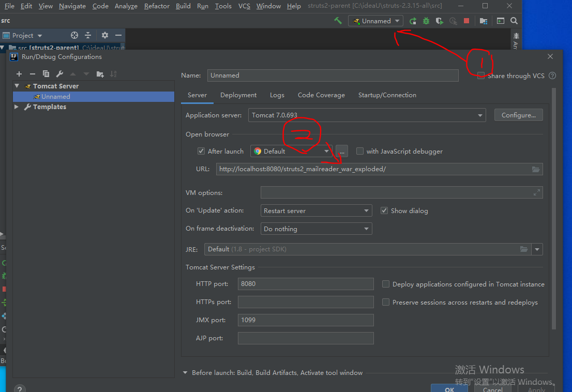Switch to the Logs tab
Viewport: 572px width, 392px height.
tap(277, 95)
